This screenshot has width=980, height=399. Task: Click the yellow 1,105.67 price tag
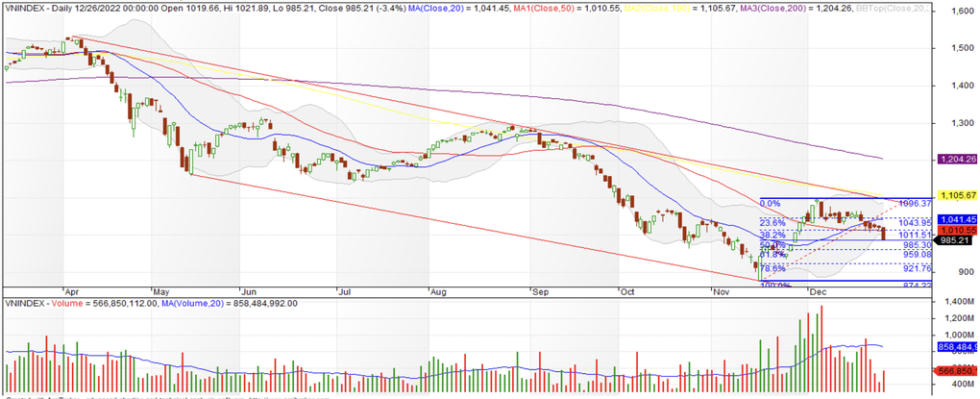pyautogui.click(x=958, y=196)
